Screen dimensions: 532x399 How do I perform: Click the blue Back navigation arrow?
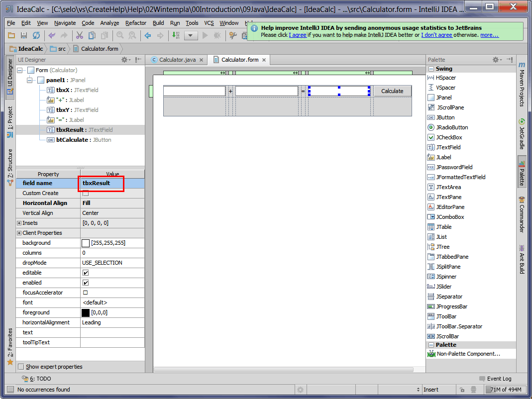click(x=148, y=35)
